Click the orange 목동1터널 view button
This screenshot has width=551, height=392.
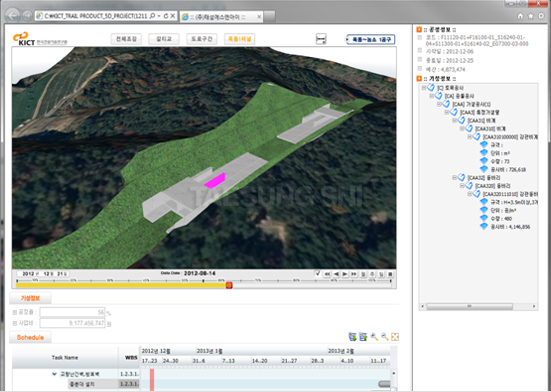coord(240,39)
